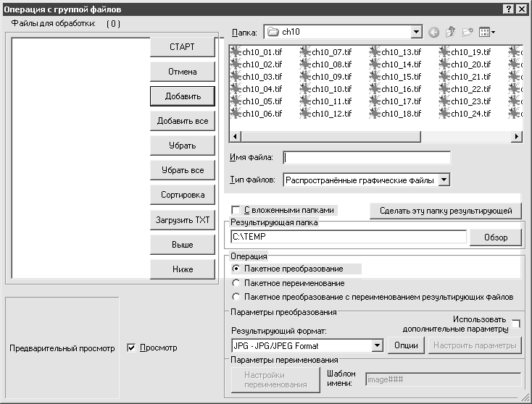Click the Добавить button
The height and width of the screenshot is (404, 532).
(x=182, y=96)
